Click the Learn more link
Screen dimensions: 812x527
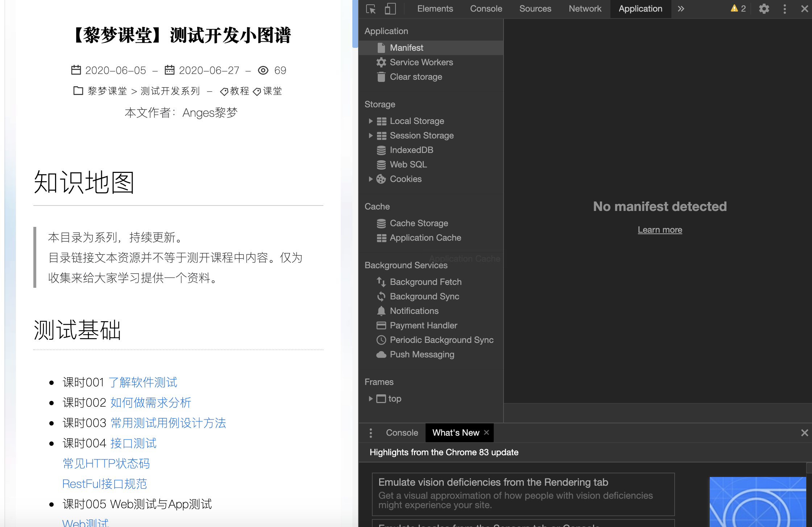coord(660,230)
